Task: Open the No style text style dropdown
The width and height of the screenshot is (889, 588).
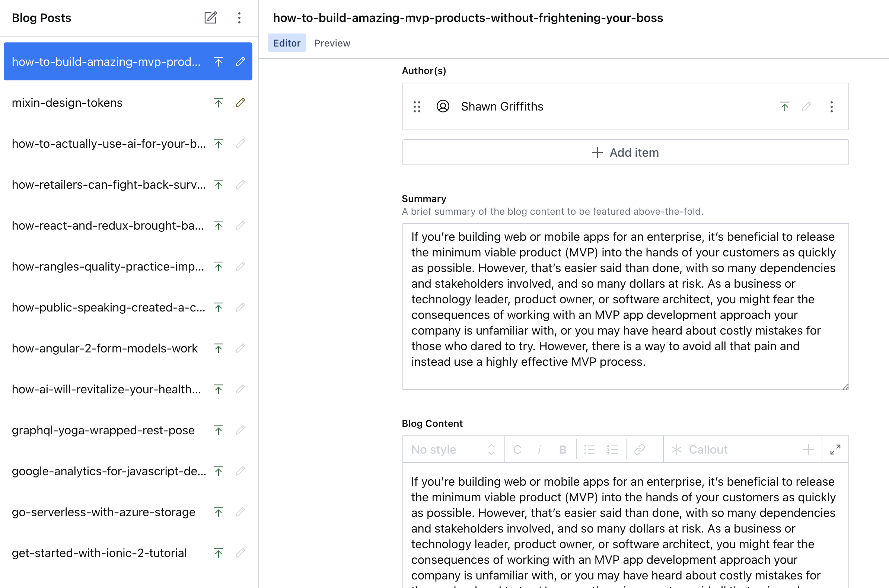Action: pos(453,449)
